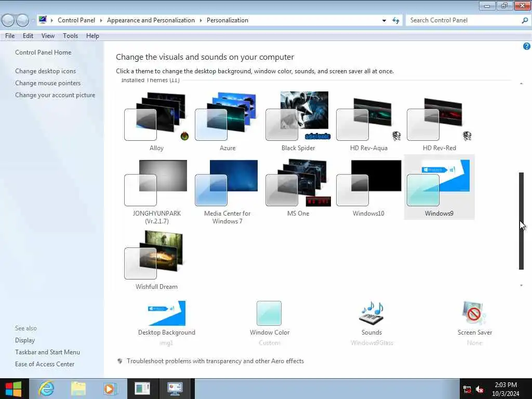Open Change mouse pointers link
The width and height of the screenshot is (532, 399).
click(x=48, y=83)
